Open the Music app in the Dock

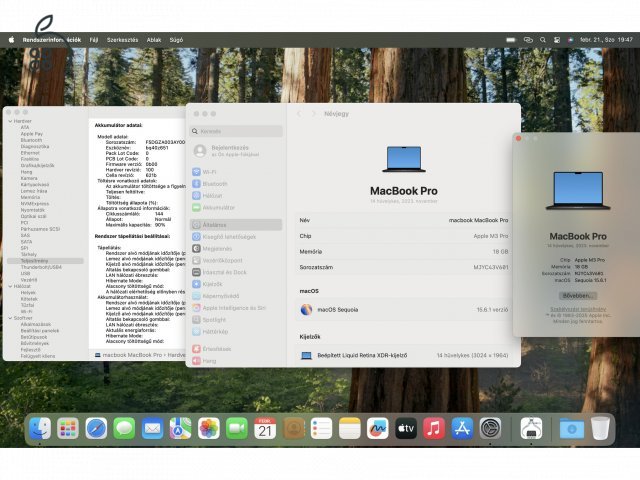coord(434,429)
